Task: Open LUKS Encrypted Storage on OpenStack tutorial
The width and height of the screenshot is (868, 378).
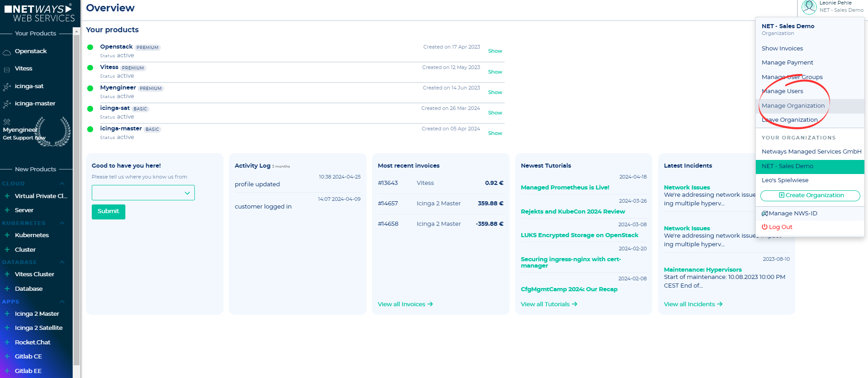Action: pos(580,235)
